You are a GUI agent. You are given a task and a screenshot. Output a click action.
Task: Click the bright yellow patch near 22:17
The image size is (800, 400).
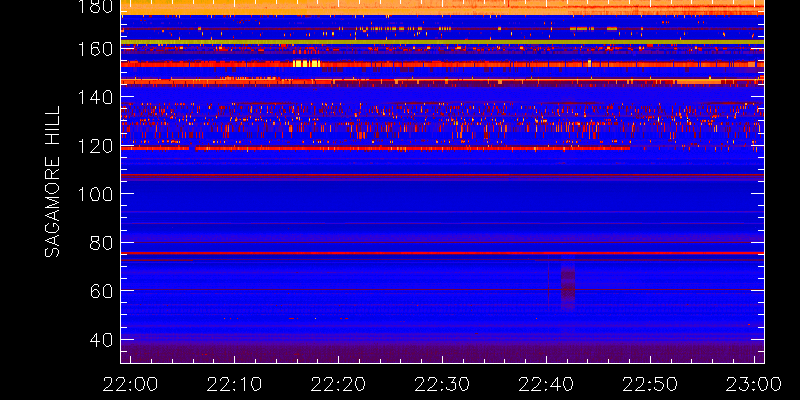point(306,64)
